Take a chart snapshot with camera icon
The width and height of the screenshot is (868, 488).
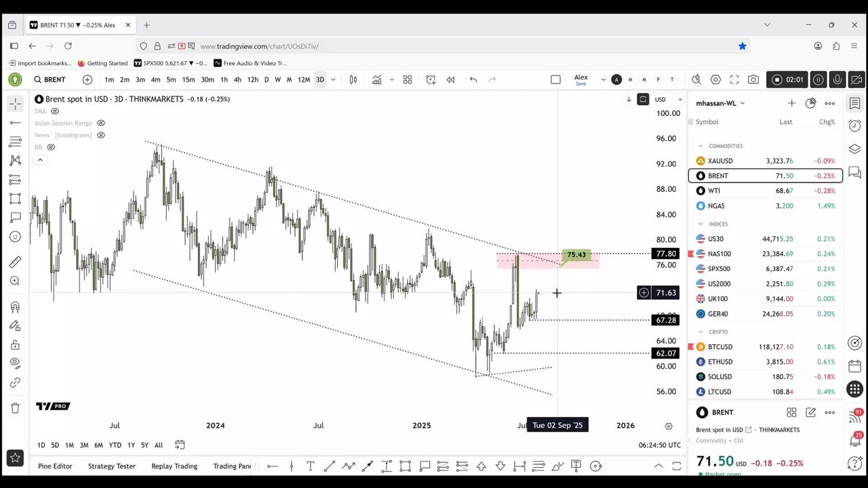coord(753,80)
